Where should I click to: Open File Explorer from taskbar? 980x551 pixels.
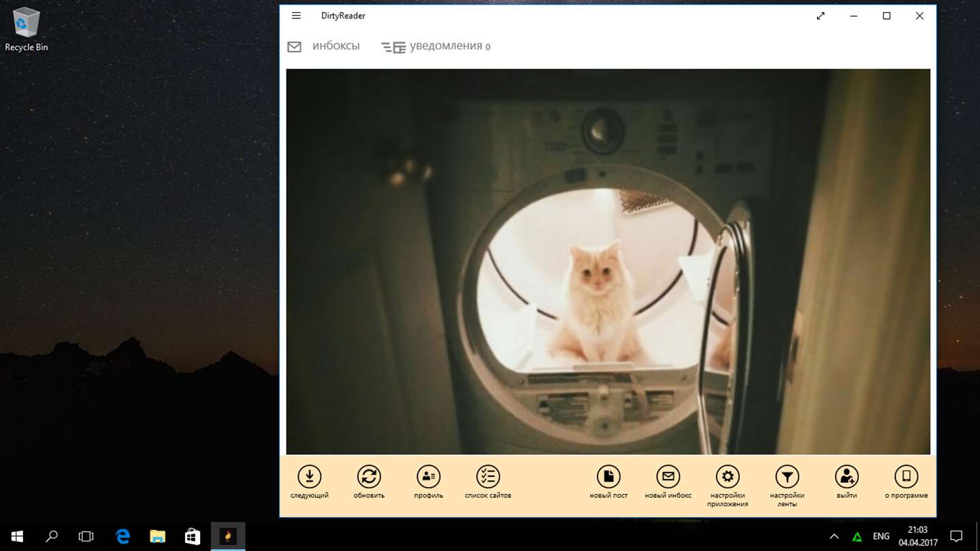[158, 537]
